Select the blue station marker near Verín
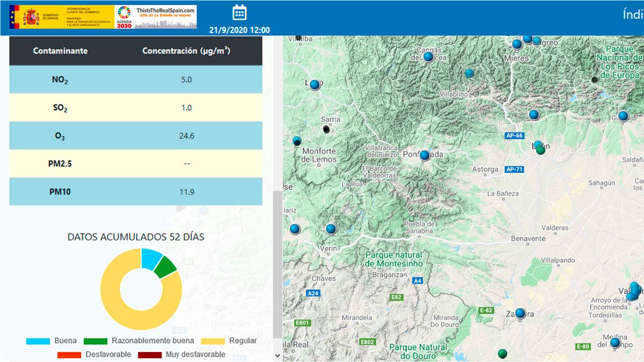Viewport: 644px width, 362px height. pyautogui.click(x=331, y=229)
